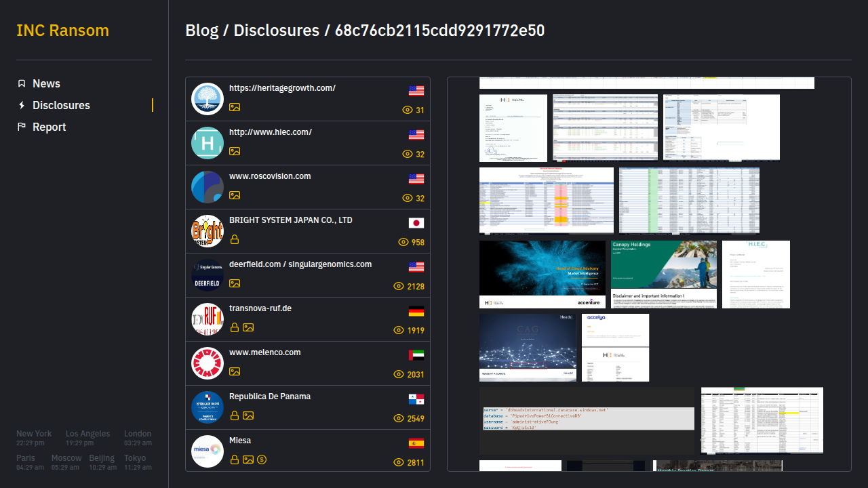868x488 pixels.
Task: Click the lock icon under BRIGHT SYSTEM JAPAN
Action: [x=235, y=239]
